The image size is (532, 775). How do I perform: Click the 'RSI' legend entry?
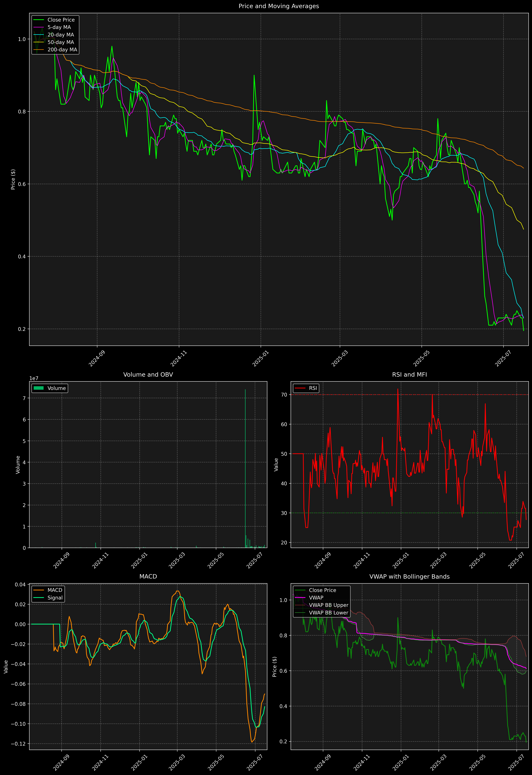coord(306,388)
